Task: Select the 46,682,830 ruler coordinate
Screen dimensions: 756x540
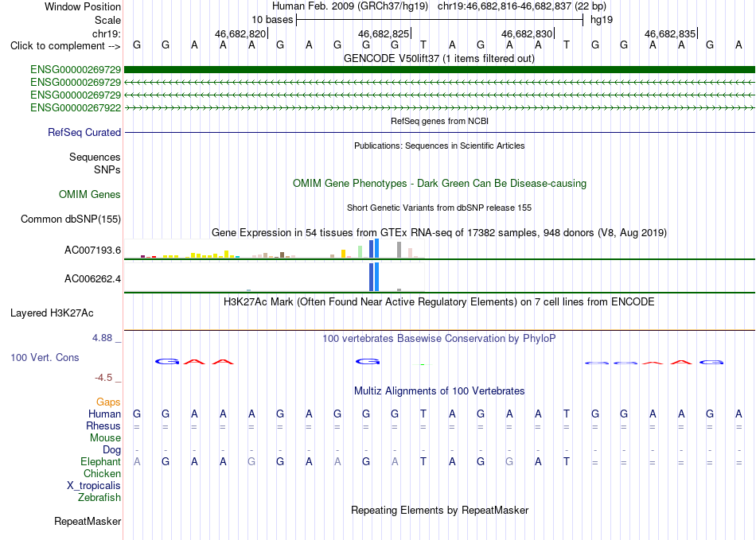Action: pos(527,33)
